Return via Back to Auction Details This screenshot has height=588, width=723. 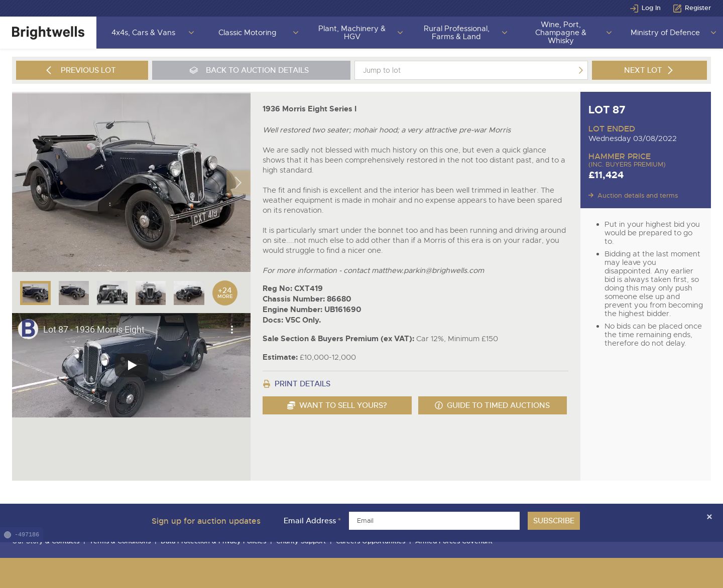251,70
